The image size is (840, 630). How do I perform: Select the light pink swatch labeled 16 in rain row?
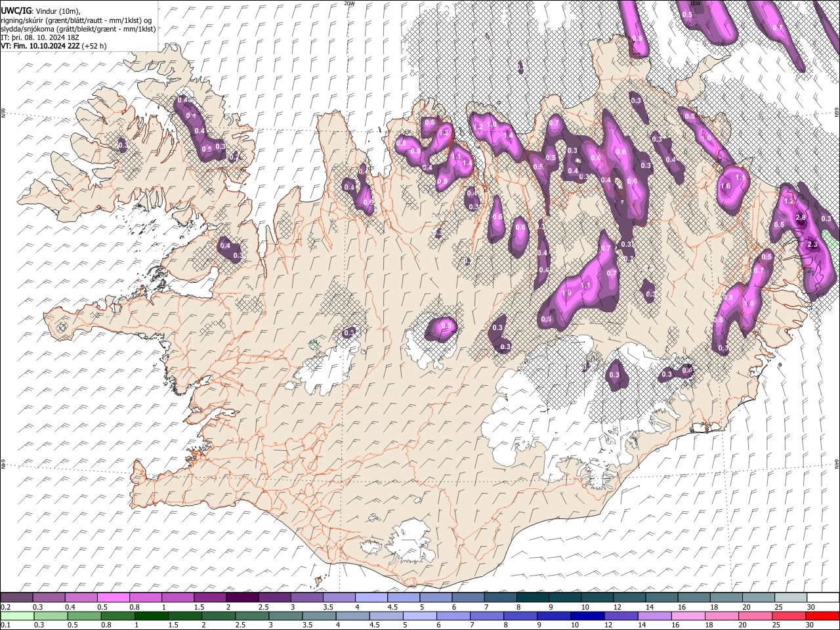pos(688,616)
